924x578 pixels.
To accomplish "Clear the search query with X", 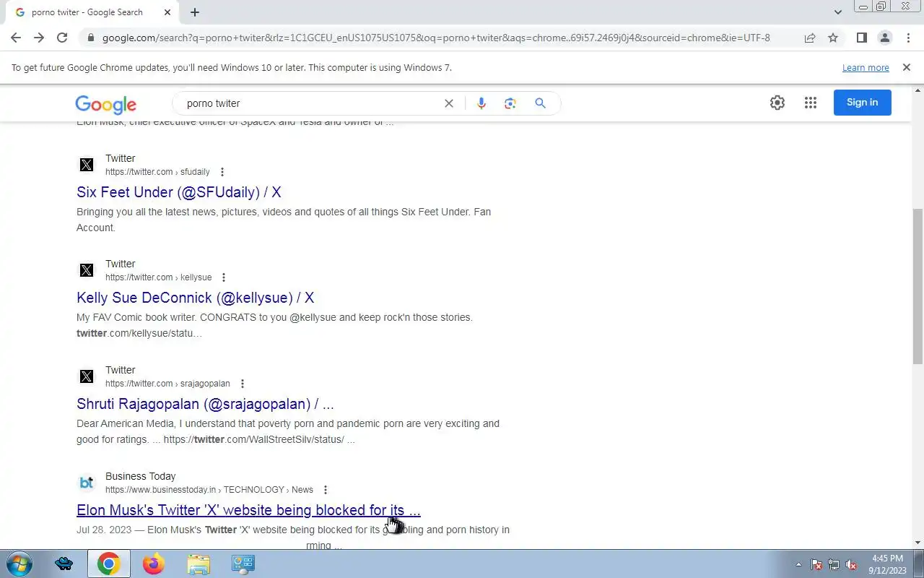I will tap(449, 103).
